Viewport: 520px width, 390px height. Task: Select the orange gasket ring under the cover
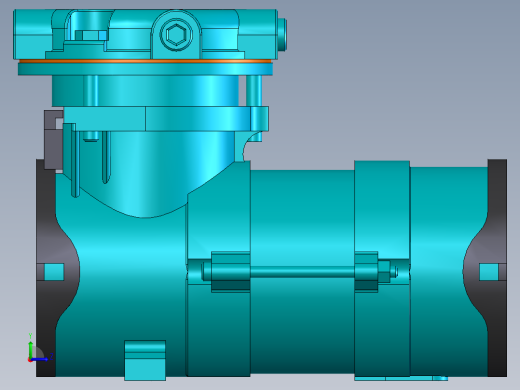pos(145,61)
